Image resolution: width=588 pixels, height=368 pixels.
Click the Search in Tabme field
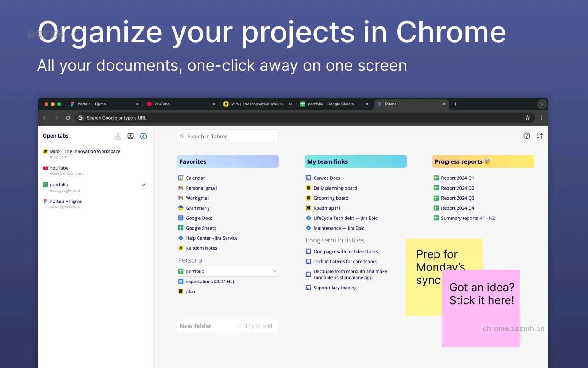click(228, 136)
